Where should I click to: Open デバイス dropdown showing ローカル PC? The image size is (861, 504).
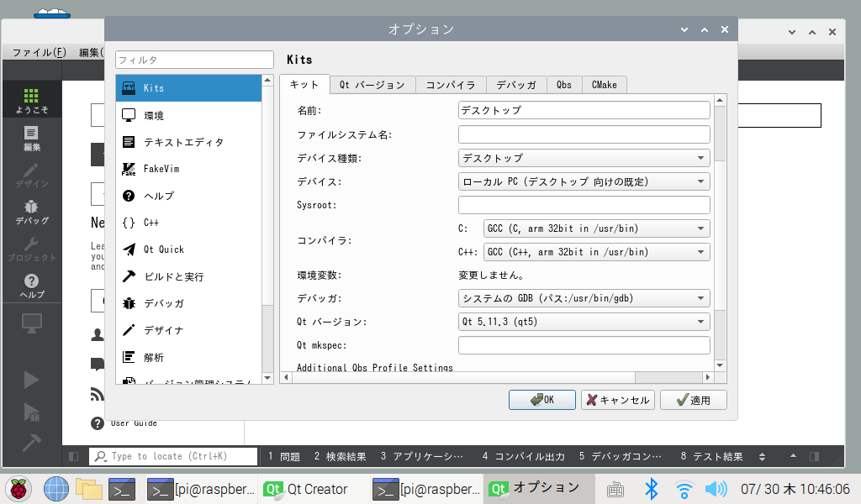click(584, 181)
